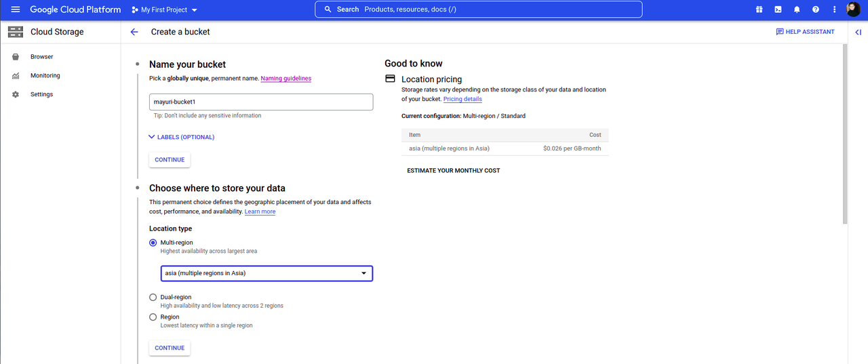The width and height of the screenshot is (868, 364).
Task: Click the $0.026 per GB-month cost cell
Action: [572, 148]
